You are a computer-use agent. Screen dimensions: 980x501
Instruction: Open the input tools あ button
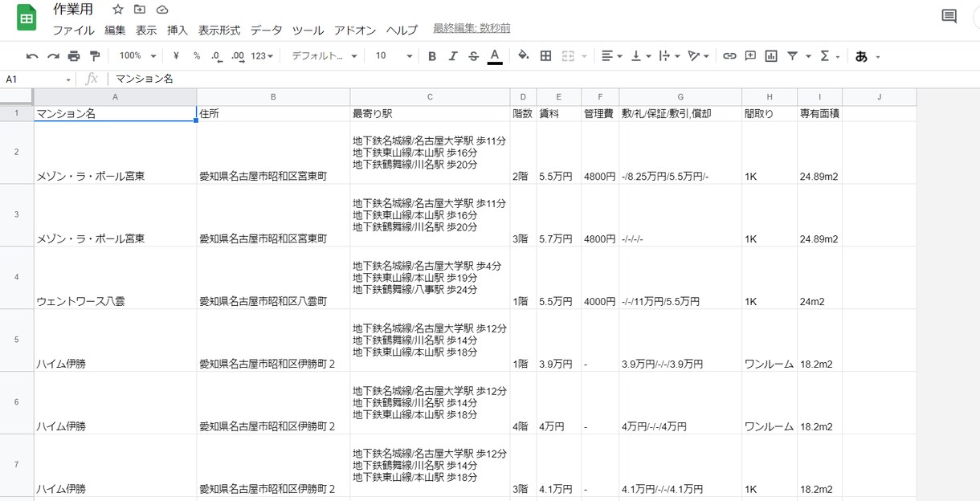[861, 56]
